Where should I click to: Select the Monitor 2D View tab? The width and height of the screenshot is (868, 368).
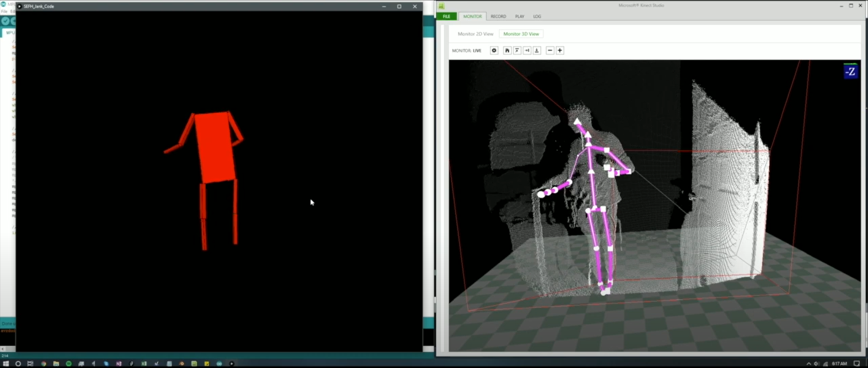475,34
